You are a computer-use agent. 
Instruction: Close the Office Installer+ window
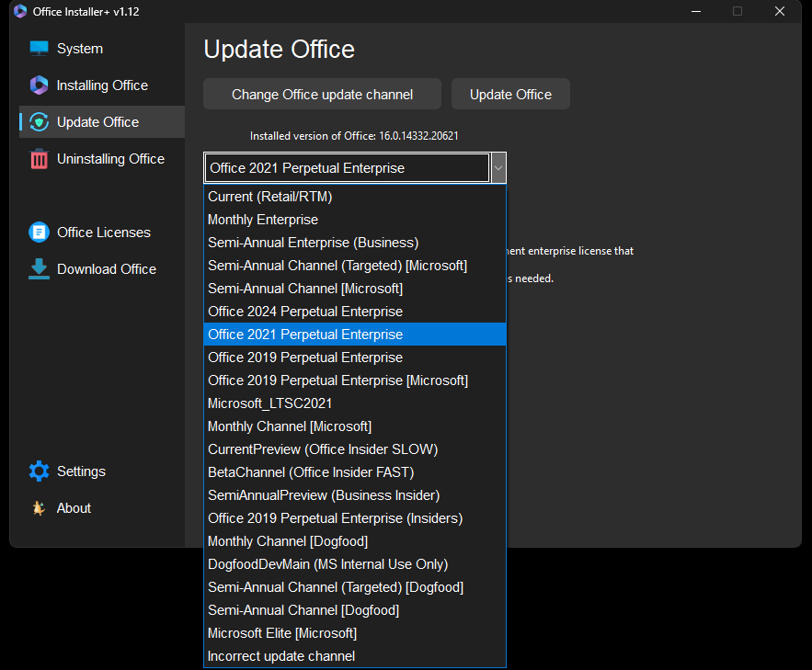pos(780,11)
